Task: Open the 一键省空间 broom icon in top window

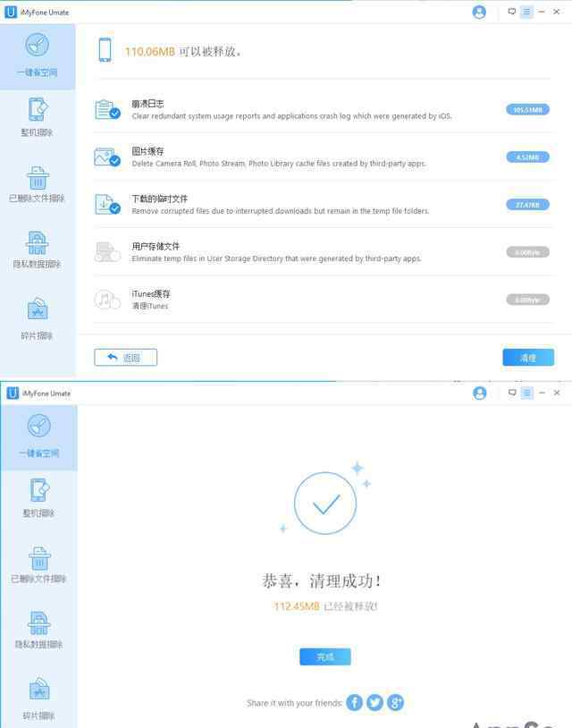Action: 38,46
